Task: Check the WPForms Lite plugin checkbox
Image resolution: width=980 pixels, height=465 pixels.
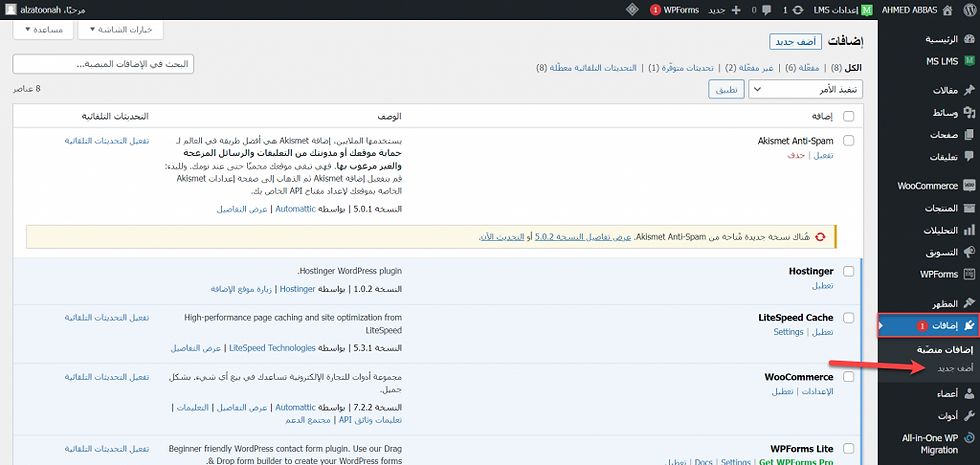Action: 849,449
